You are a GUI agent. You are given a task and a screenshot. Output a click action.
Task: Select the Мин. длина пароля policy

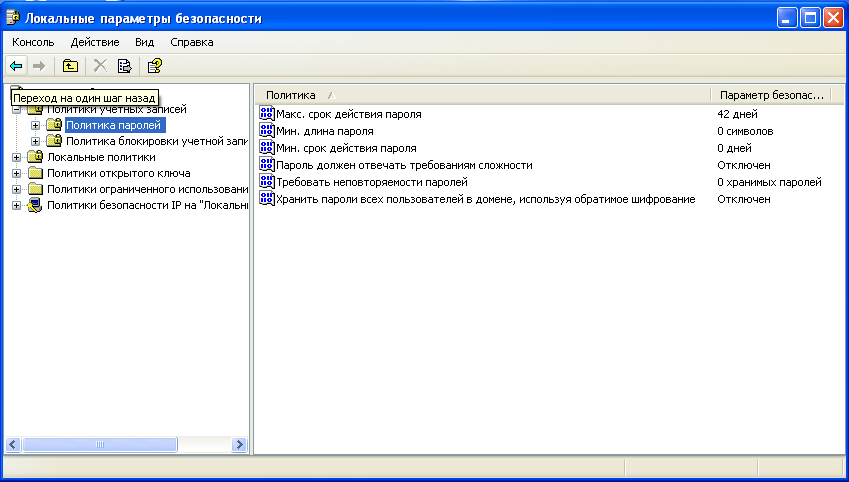click(x=325, y=131)
